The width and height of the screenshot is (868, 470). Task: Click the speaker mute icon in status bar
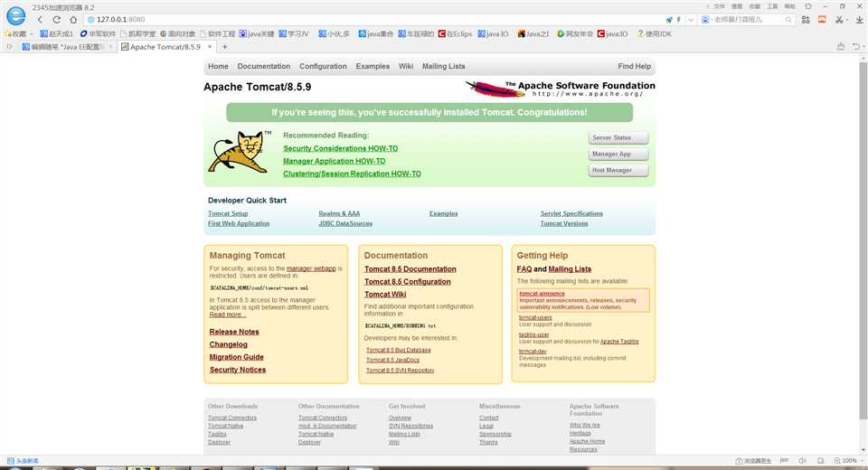point(802,461)
